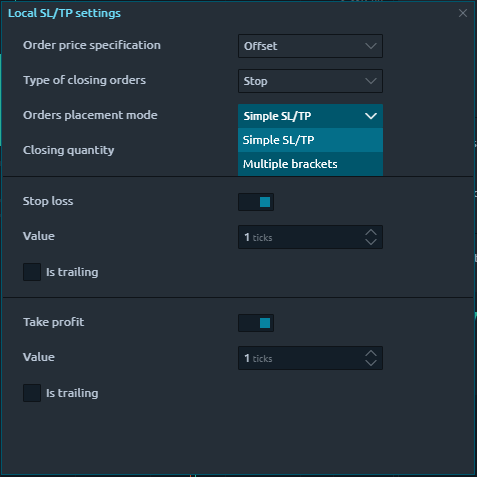Image resolution: width=477 pixels, height=477 pixels.
Task: Toggle the Take profit switch
Action: pyautogui.click(x=256, y=323)
